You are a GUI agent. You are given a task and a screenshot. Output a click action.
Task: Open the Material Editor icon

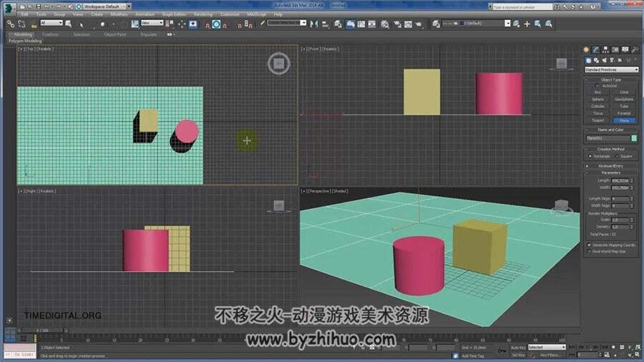tap(385, 24)
